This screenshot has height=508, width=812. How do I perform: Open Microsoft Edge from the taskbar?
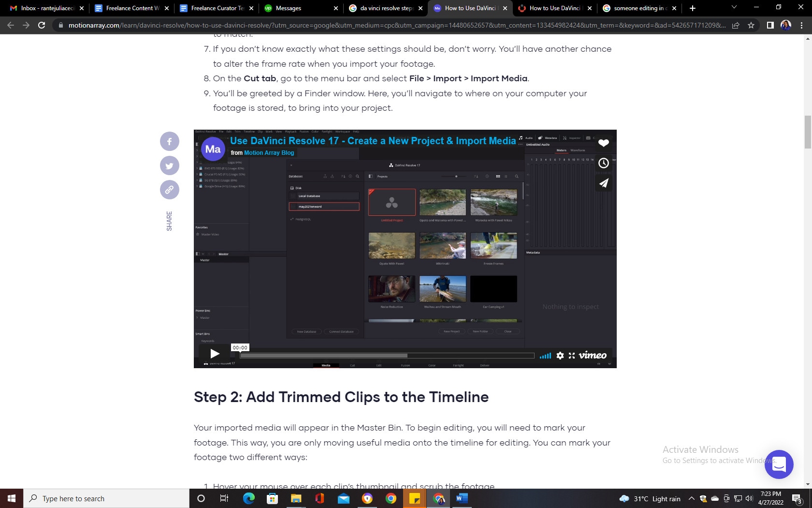click(249, 498)
